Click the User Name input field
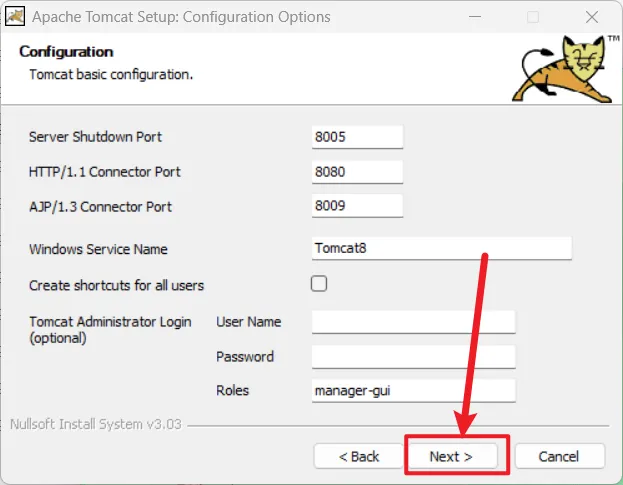Screen dimensions: 623x485 point(414,322)
